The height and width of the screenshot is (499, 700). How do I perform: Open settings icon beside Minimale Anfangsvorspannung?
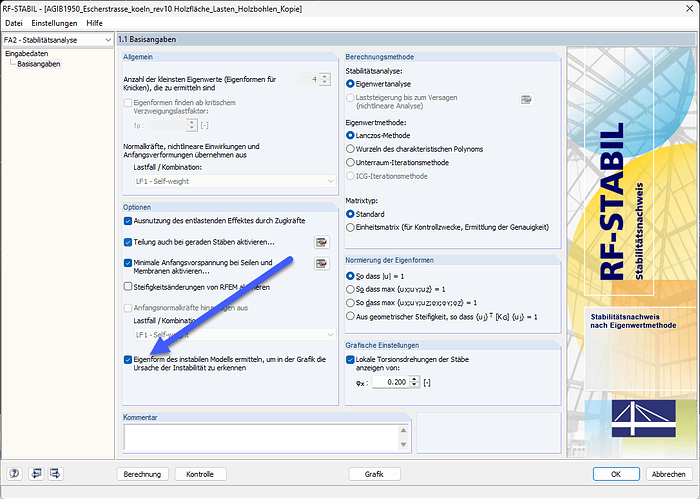(x=321, y=263)
